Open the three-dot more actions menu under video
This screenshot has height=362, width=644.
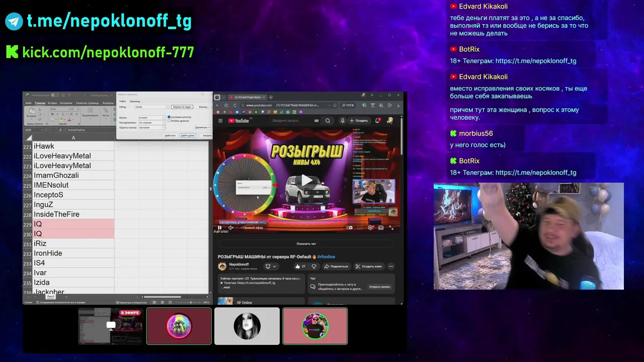391,266
